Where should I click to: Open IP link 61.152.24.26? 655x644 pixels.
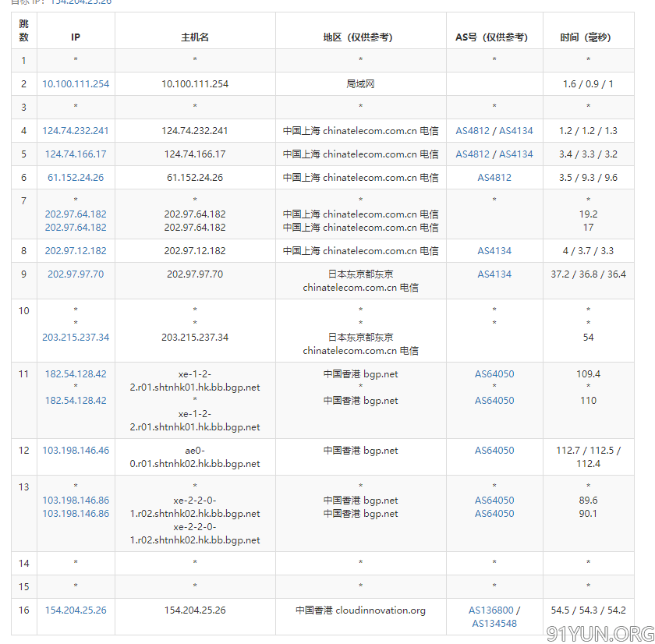(x=76, y=178)
